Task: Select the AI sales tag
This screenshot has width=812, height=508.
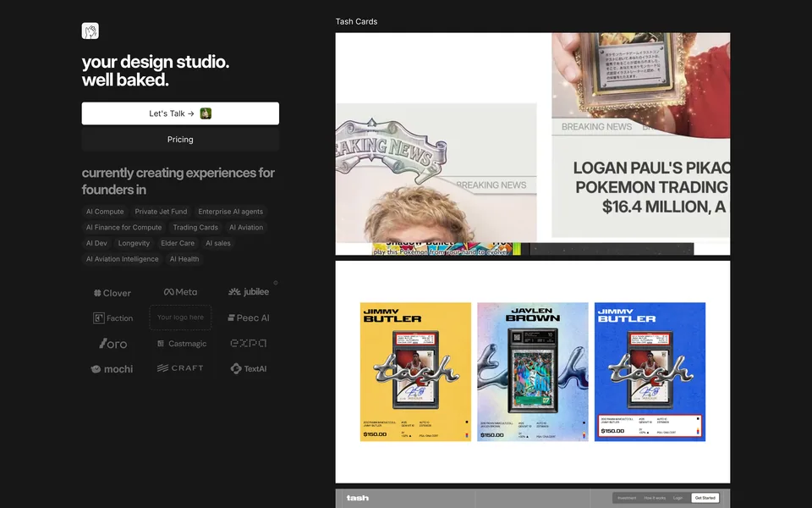Action: tap(218, 243)
